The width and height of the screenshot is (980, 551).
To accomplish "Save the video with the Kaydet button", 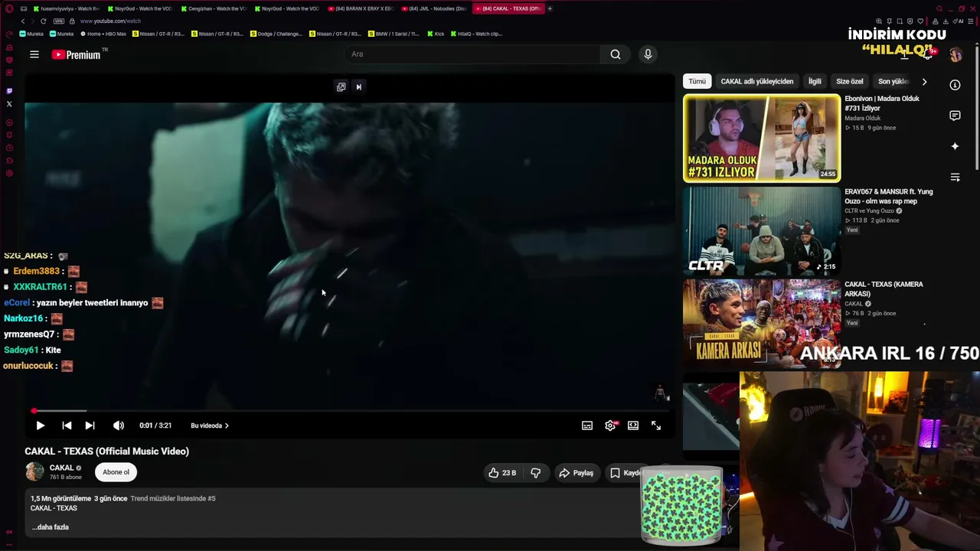I will [x=626, y=473].
